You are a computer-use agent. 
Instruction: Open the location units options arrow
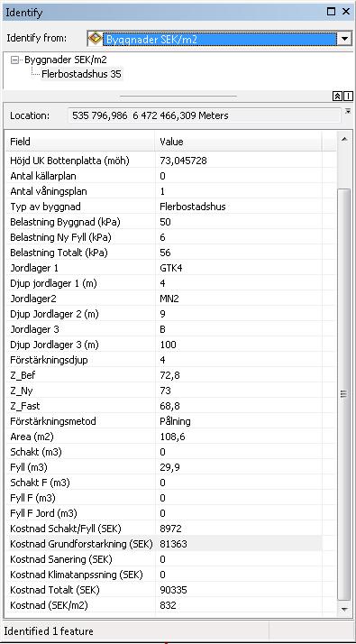tap(348, 111)
